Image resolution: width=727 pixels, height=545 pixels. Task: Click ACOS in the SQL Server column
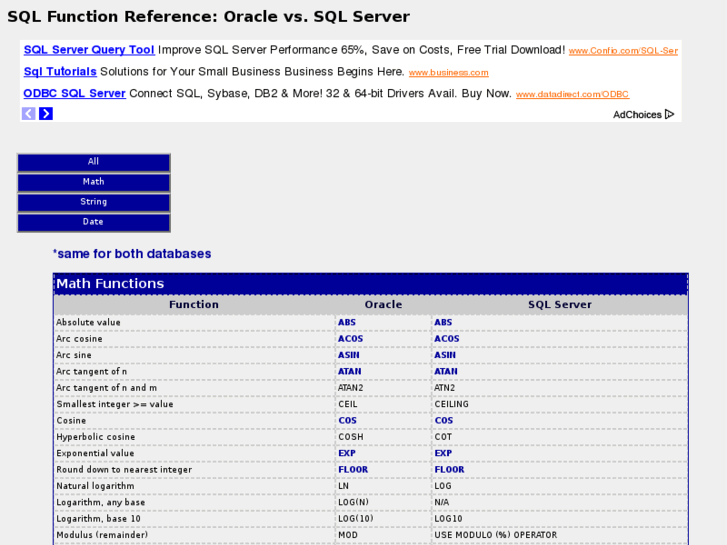447,339
